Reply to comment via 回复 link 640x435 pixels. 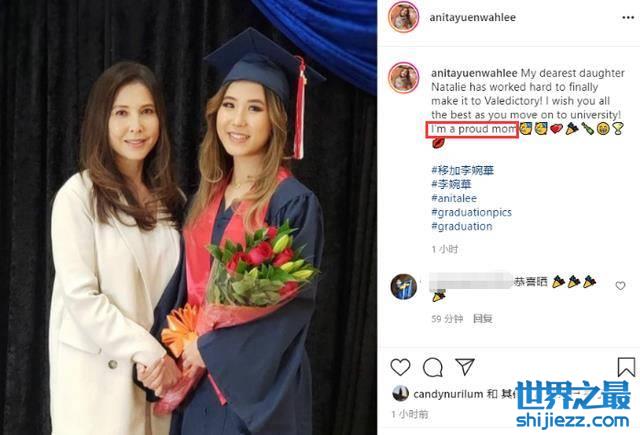pyautogui.click(x=482, y=319)
